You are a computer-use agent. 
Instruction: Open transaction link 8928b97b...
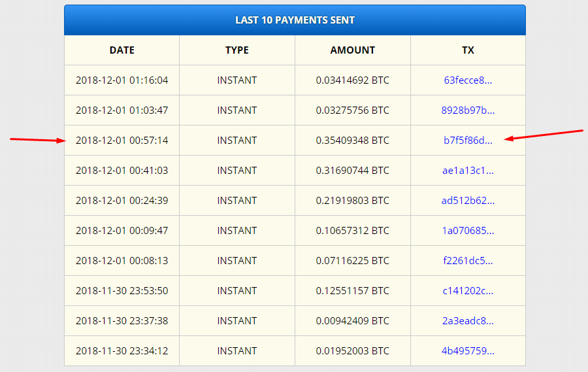point(468,110)
